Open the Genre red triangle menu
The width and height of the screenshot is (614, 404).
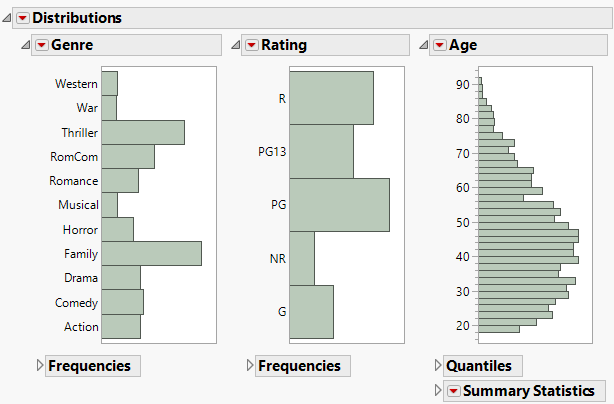pos(41,45)
